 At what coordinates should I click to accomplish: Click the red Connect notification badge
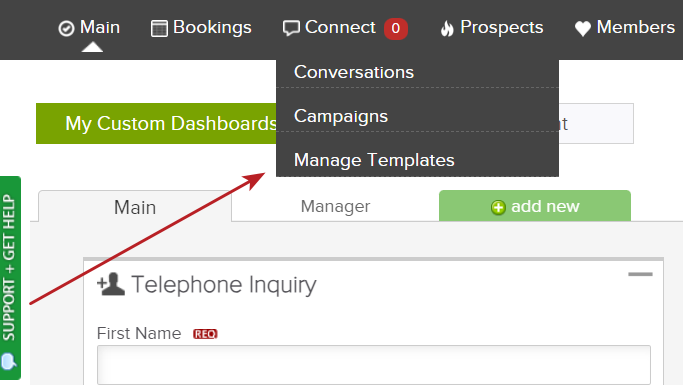396,28
